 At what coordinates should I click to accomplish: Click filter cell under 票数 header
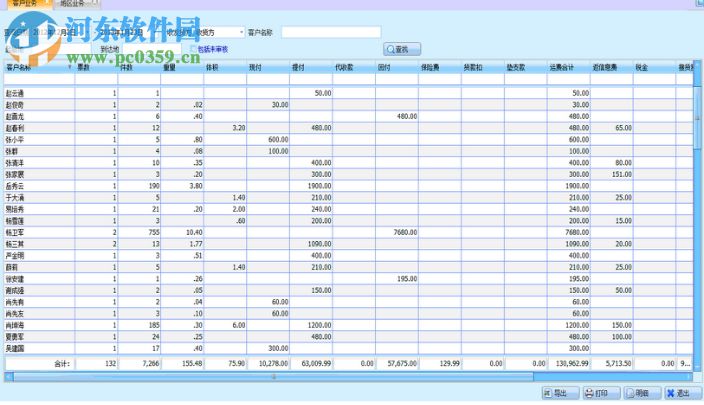96,79
